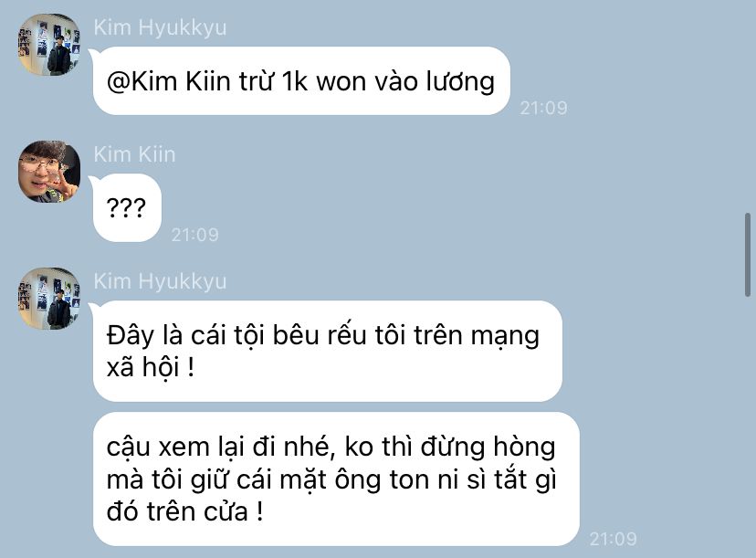Select the "cậu xem lại đi nhé" bubble
Screen dimensions: 756x558
336,479
